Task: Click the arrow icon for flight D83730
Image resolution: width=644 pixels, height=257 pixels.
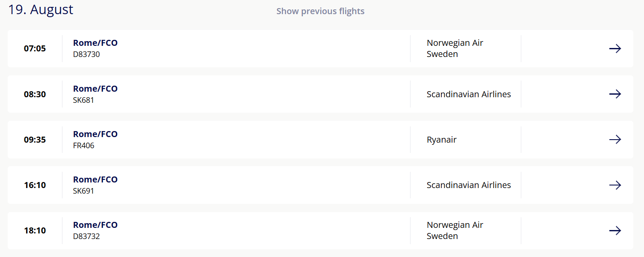Action: 615,48
